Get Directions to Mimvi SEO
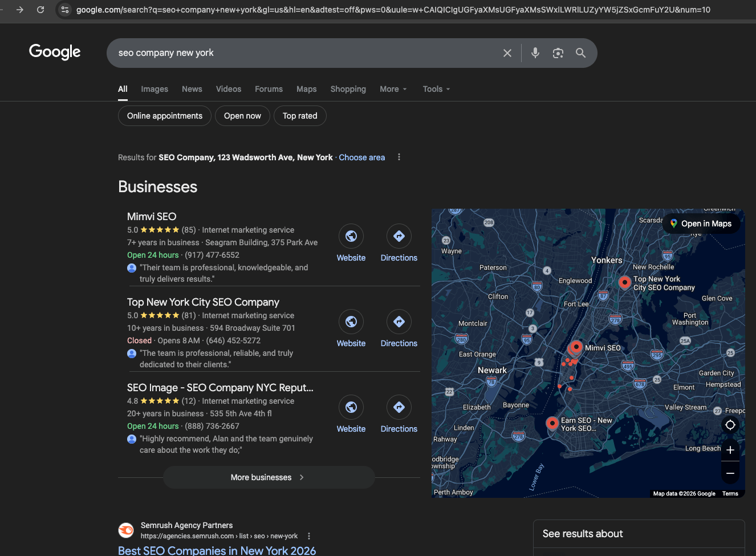756x556 pixels. [399, 236]
